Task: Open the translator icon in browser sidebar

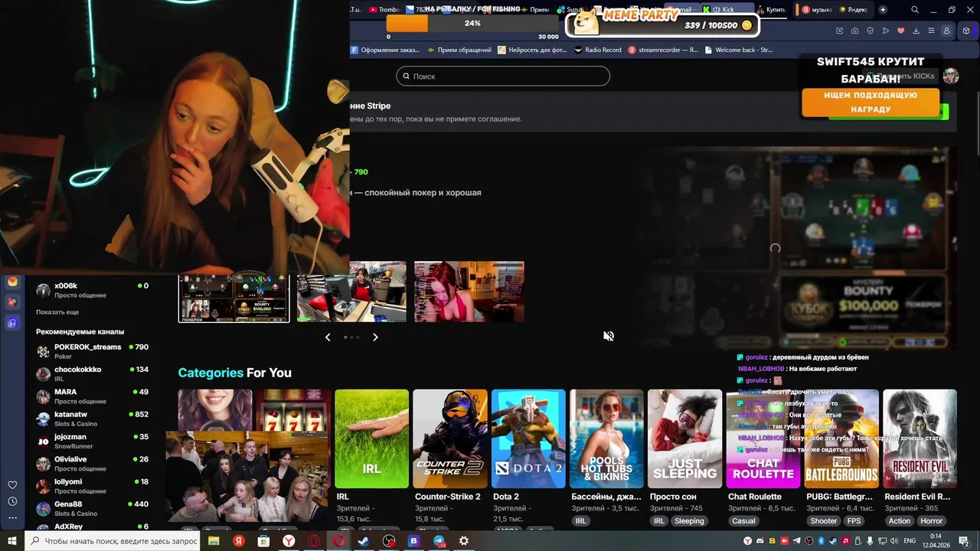Action: click(x=12, y=302)
